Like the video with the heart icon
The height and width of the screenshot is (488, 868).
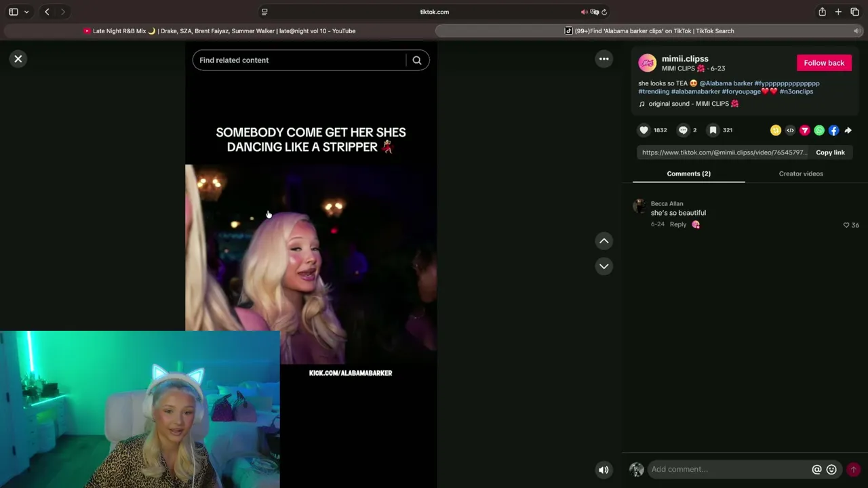tap(644, 130)
